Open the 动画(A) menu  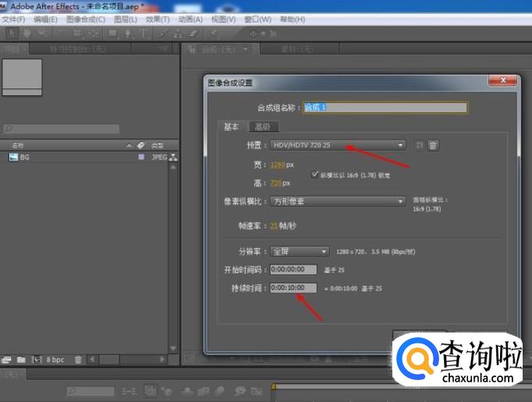pos(190,20)
